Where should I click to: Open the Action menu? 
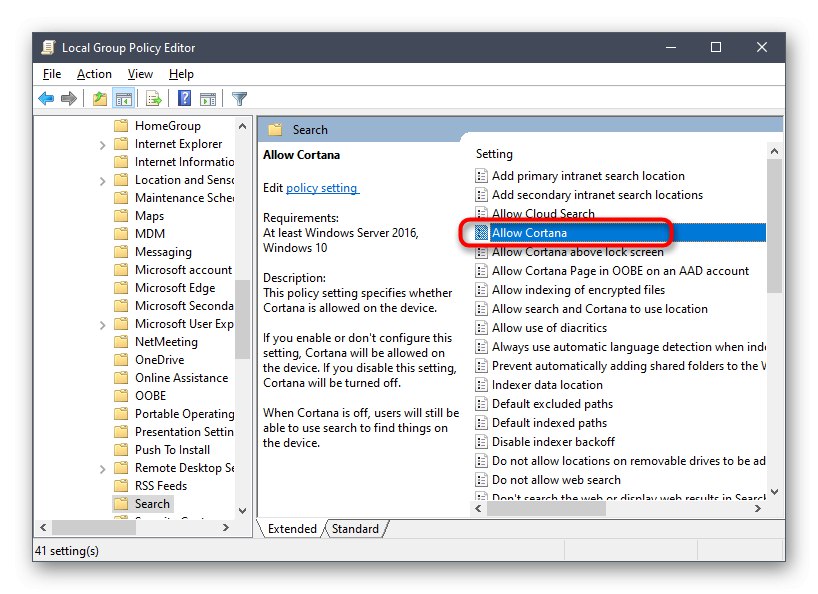point(94,74)
